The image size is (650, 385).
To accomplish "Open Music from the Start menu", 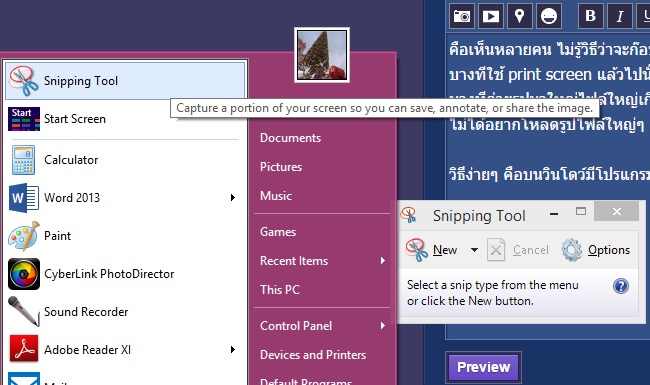I will pyautogui.click(x=276, y=196).
